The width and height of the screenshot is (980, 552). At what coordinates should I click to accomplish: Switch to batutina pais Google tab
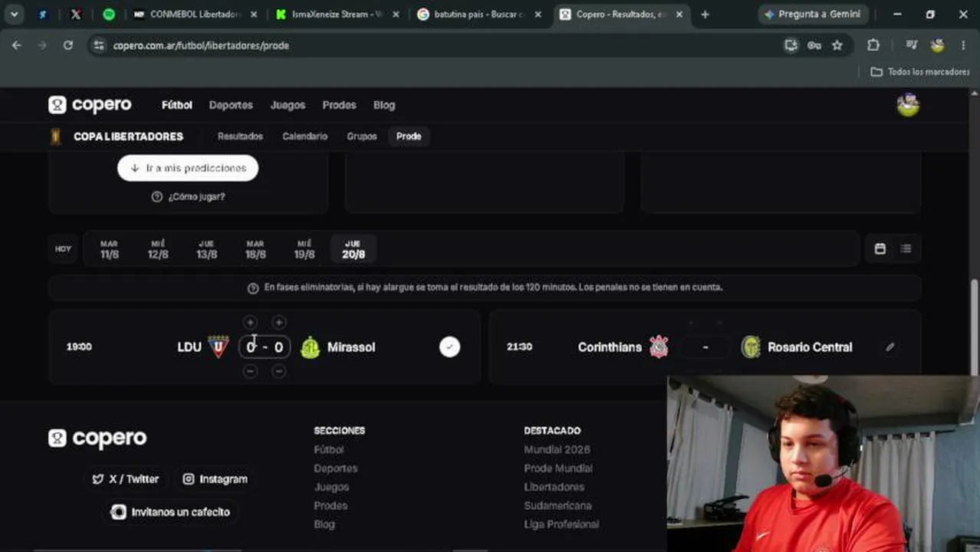[x=478, y=14]
